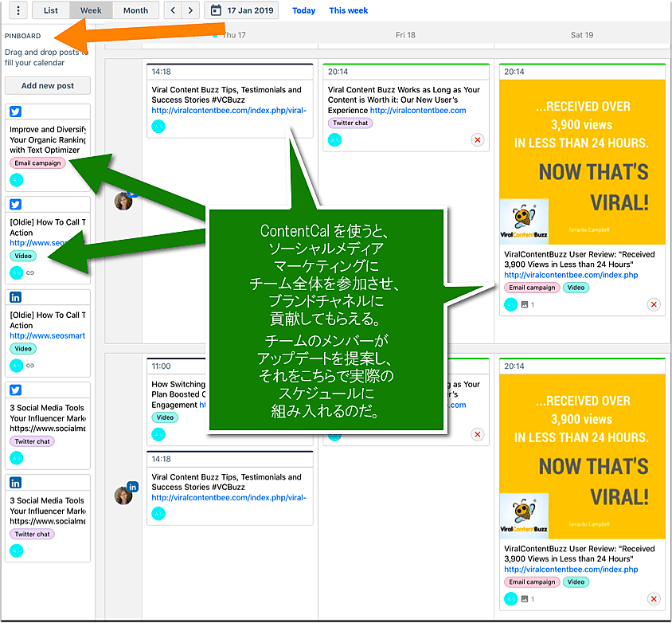Click link icon on Twitter Oldie pinboard card

point(30,273)
